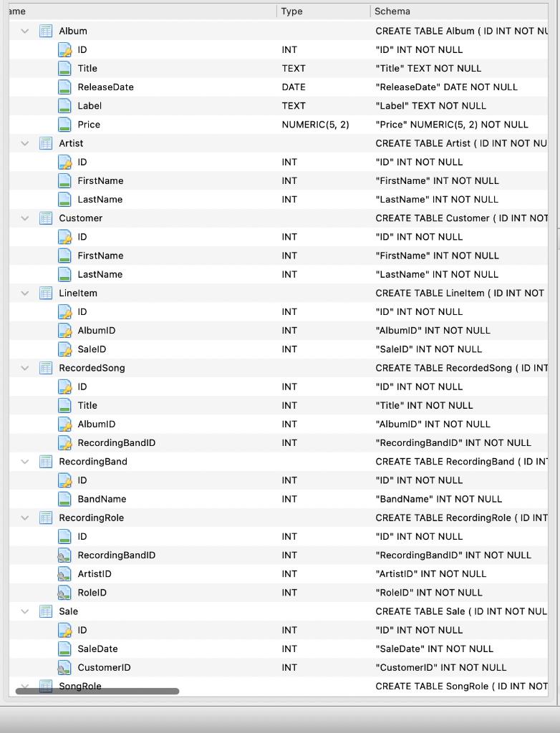Image resolution: width=560 pixels, height=733 pixels.
Task: Click the Artist table icon
Action: coord(46,143)
